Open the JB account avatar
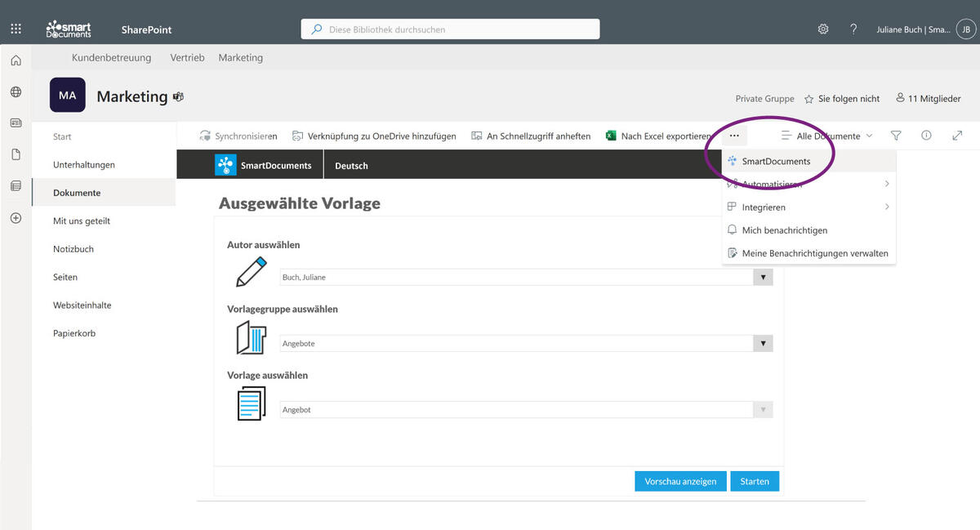Screen dimensions: 980x530 [x=964, y=29]
